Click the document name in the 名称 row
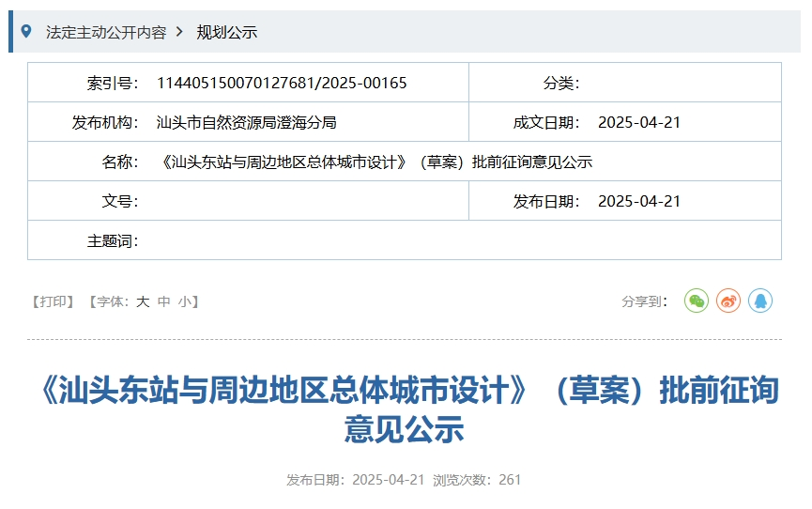812x509 pixels. [x=376, y=162]
